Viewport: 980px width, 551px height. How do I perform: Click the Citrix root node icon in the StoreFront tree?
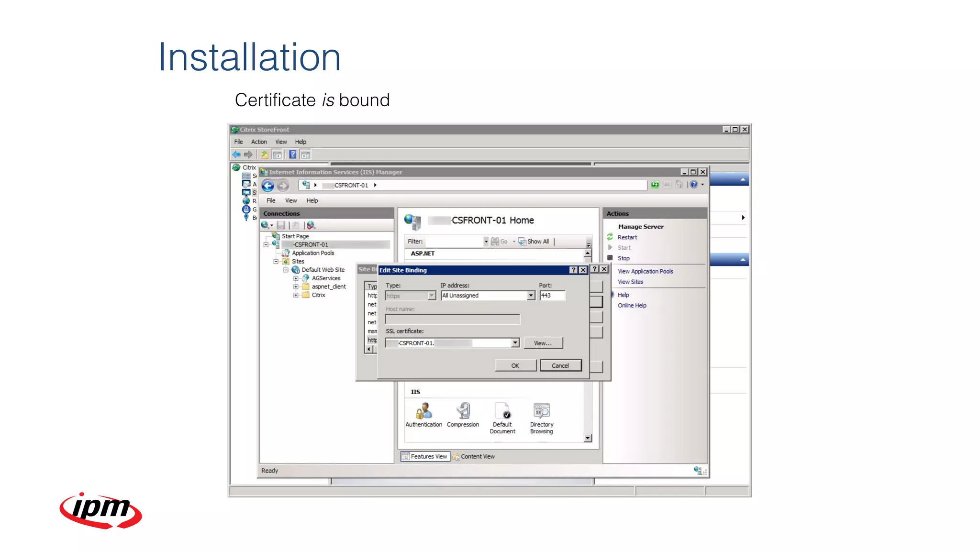(x=236, y=167)
